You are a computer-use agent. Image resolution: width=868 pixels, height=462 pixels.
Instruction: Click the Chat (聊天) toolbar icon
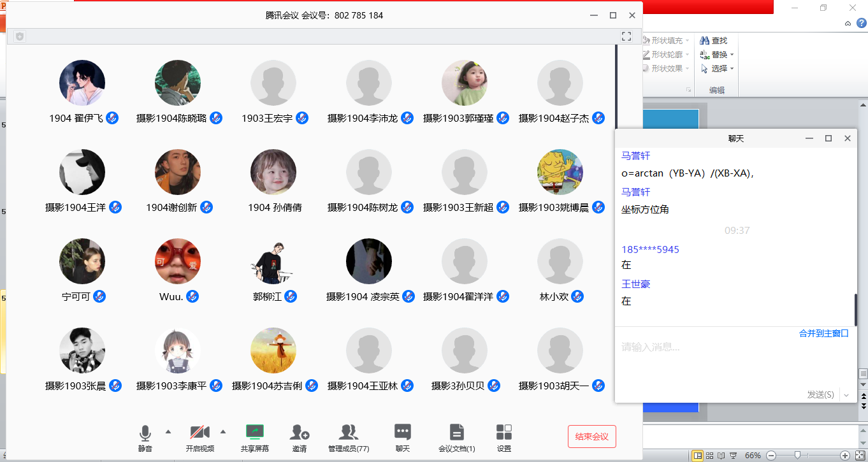(x=402, y=433)
